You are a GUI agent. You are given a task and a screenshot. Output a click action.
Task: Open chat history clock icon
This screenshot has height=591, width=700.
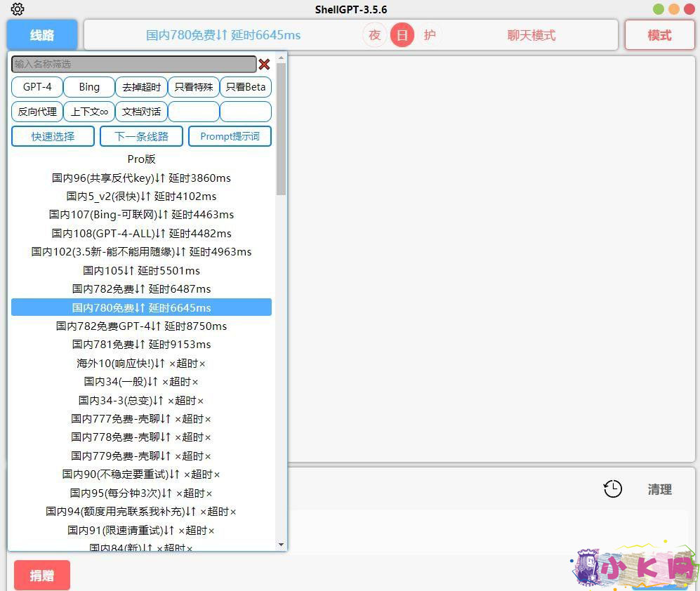click(x=613, y=489)
